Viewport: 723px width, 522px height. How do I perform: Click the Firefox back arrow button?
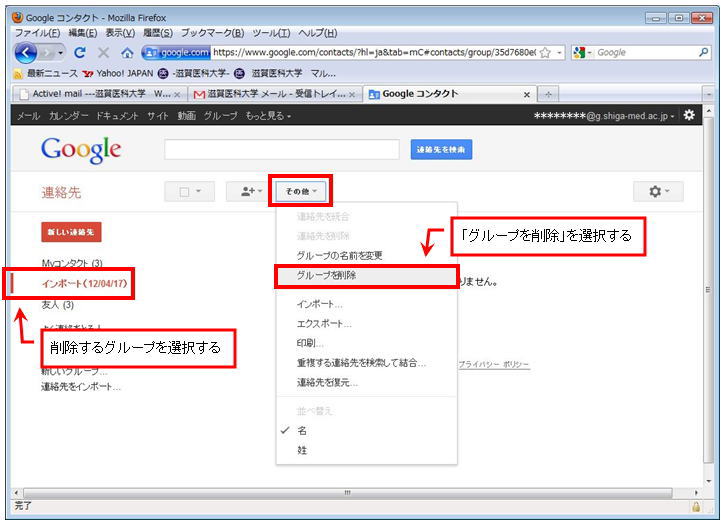point(25,53)
